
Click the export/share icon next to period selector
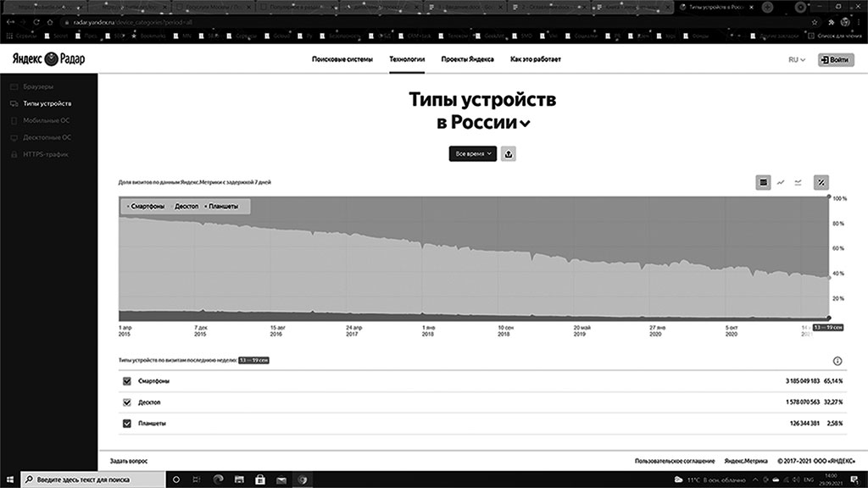(x=509, y=154)
